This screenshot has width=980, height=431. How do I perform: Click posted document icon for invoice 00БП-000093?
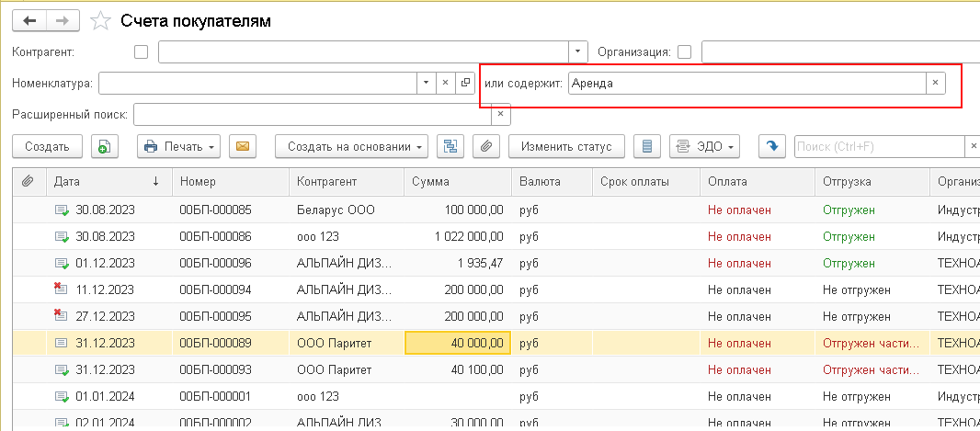pyautogui.click(x=62, y=369)
